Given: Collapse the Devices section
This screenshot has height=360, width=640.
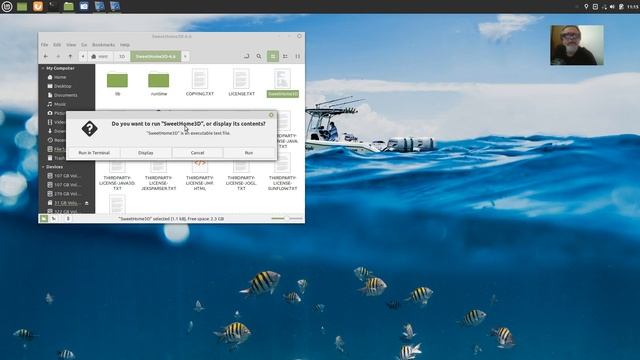Looking at the screenshot, I should tap(43, 167).
